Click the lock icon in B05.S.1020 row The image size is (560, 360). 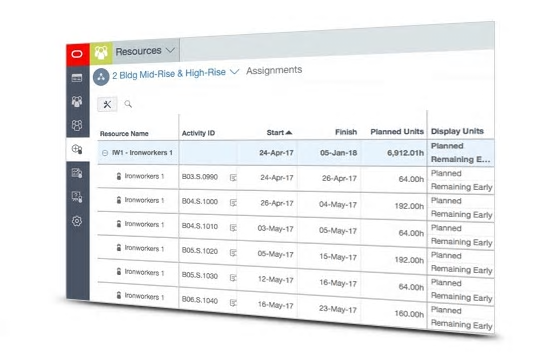click(x=119, y=248)
